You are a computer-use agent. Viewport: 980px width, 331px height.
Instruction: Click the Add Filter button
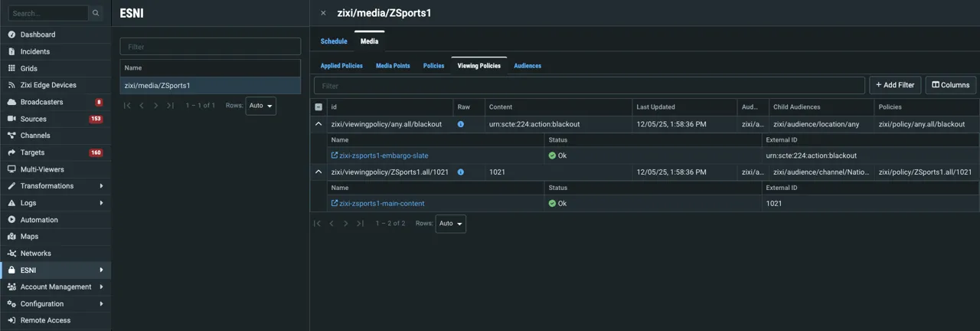click(x=895, y=85)
